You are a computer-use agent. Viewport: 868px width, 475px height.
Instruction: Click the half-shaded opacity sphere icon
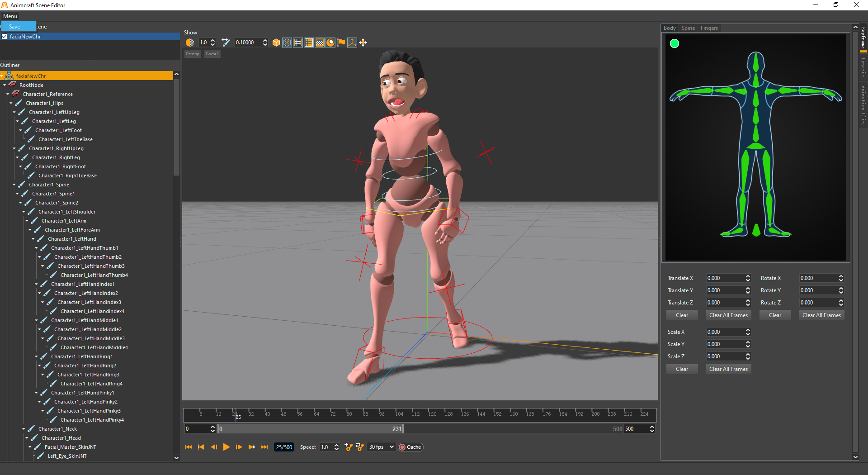tap(190, 43)
